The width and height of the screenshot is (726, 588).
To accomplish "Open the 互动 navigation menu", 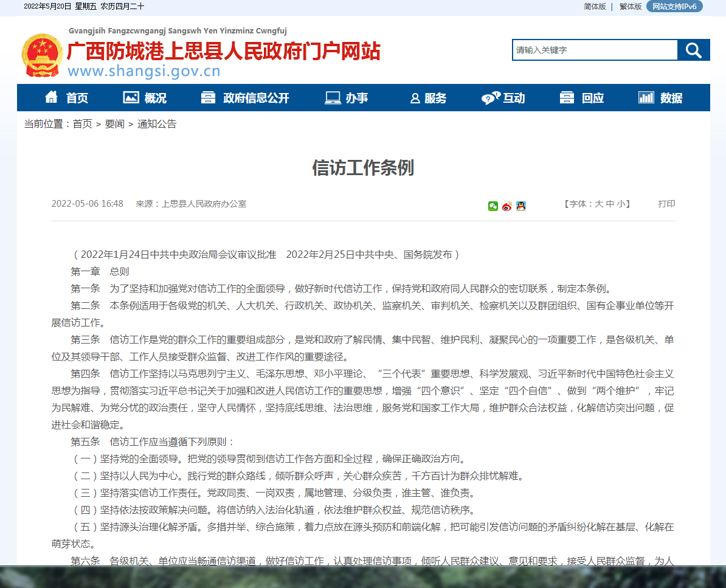I will tap(514, 98).
